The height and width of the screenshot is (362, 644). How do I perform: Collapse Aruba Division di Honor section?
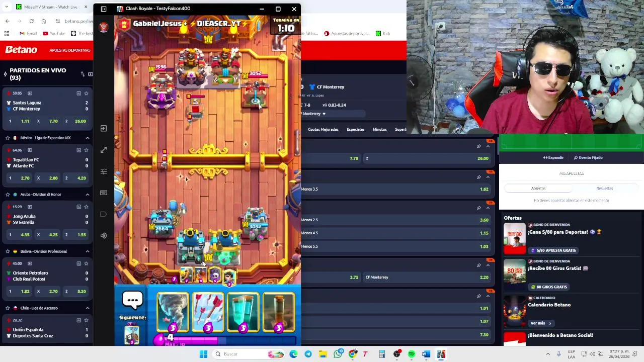coord(88,195)
